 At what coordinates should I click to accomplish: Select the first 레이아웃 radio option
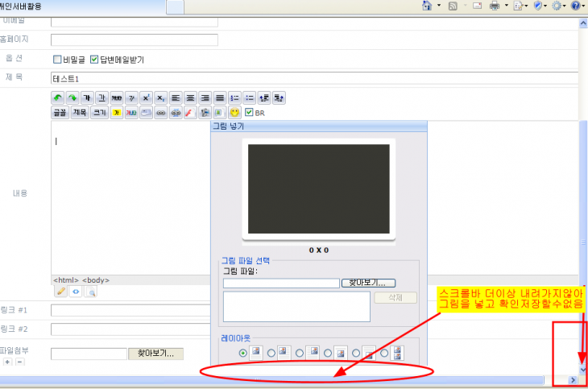[x=243, y=353]
